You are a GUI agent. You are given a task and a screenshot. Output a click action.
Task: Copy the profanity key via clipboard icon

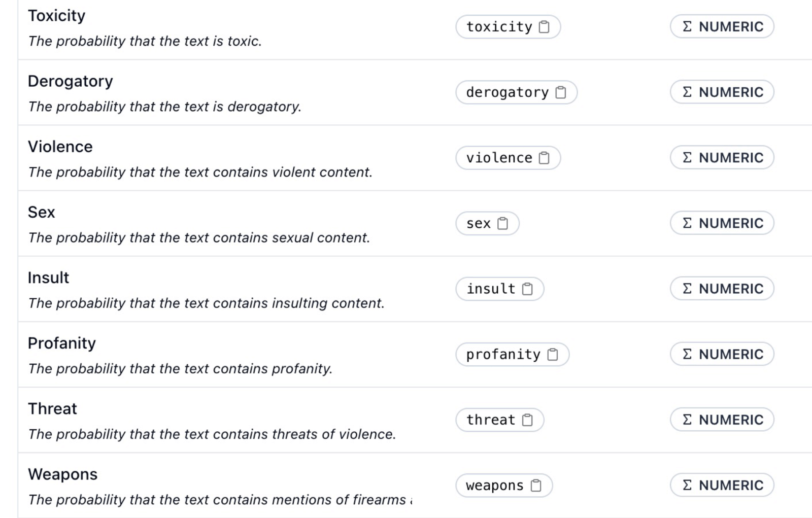[x=553, y=354]
